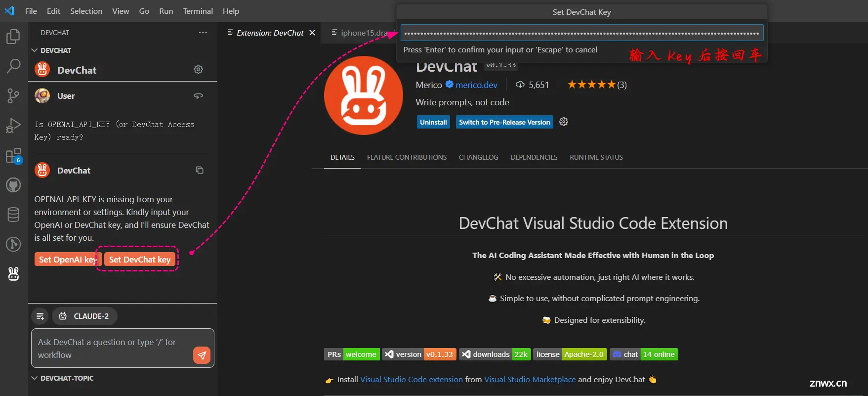
Task: Click the license Apache-2.0 badge
Action: 570,354
